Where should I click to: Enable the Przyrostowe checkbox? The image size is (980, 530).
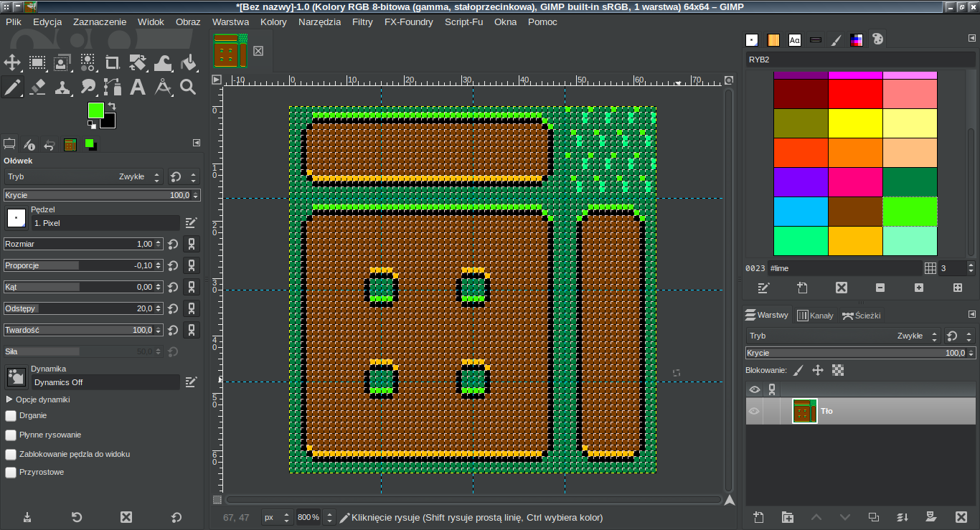point(11,473)
